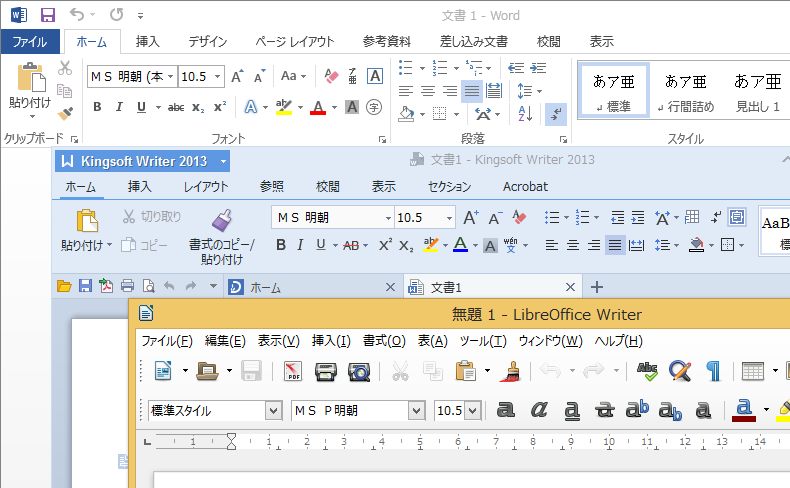Click Kingsoft print preview icon
The image size is (790, 488).
(x=149, y=286)
